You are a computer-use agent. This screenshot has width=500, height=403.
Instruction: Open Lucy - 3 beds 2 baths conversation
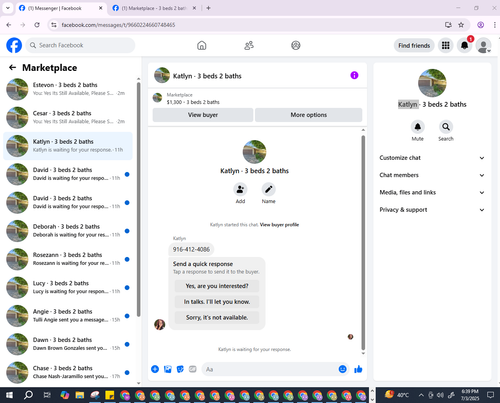[68, 287]
